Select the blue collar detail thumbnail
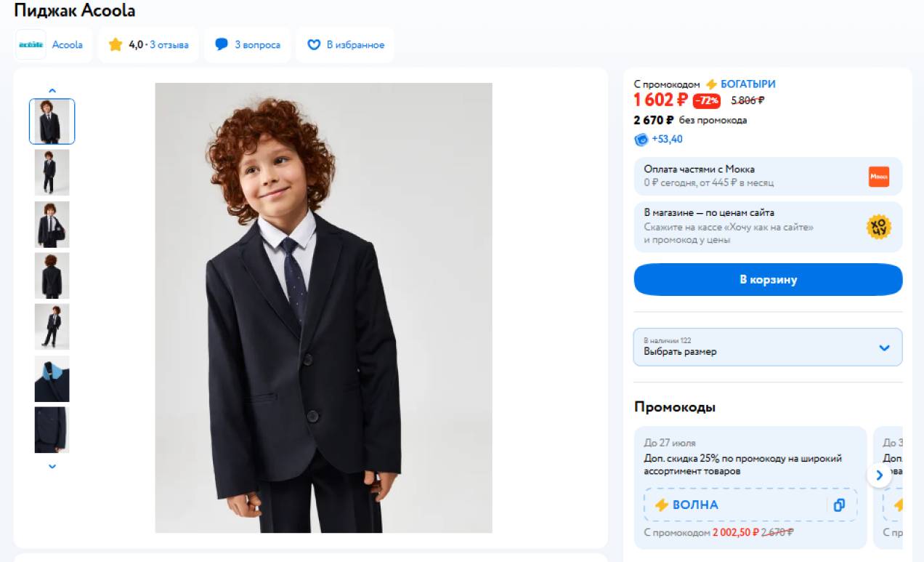This screenshot has width=924, height=562. click(52, 379)
